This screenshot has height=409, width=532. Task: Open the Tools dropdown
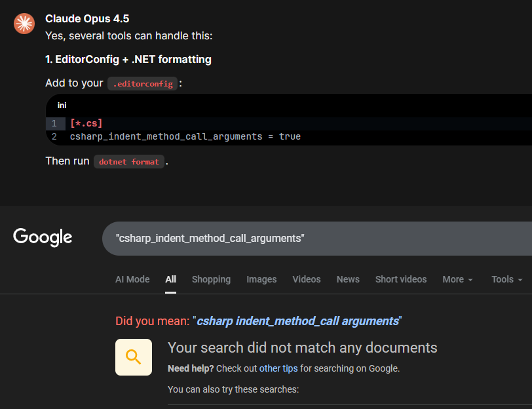[507, 279]
